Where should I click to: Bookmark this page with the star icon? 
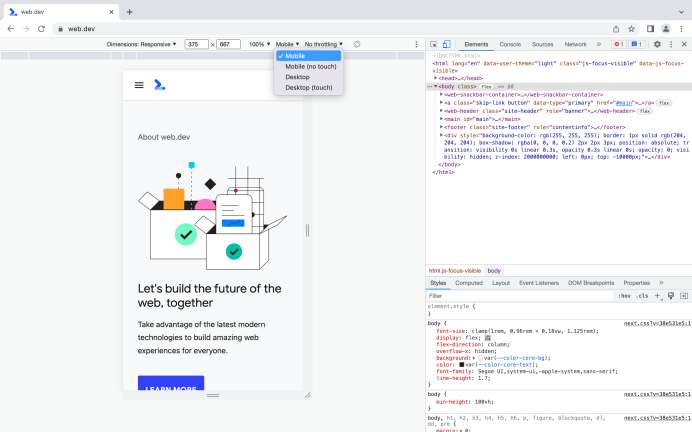(632, 29)
